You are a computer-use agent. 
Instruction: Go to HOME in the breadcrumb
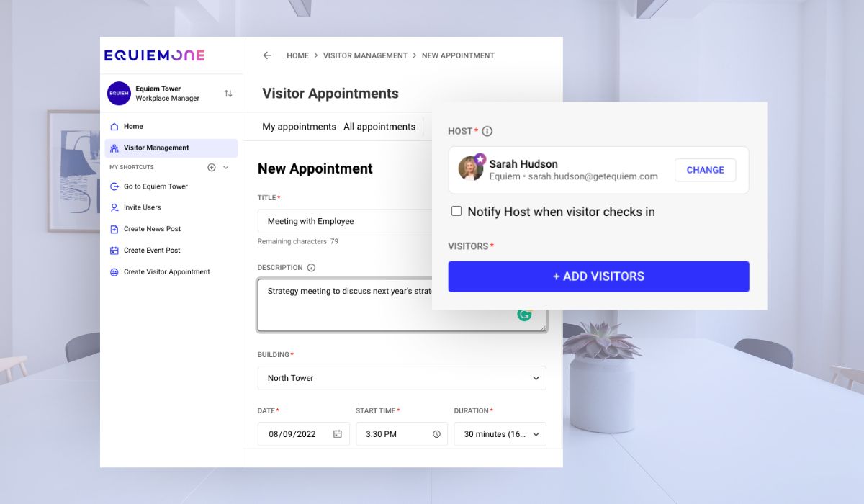pos(297,55)
